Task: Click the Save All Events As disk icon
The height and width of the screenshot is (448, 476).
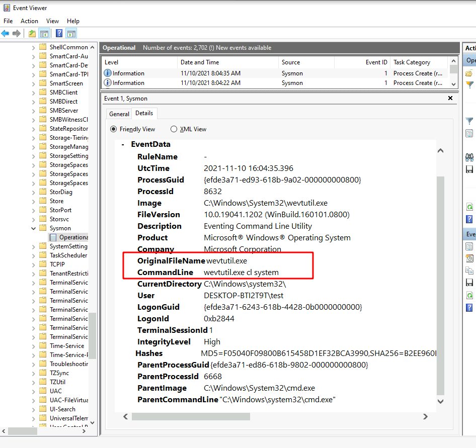Action: 469,169
